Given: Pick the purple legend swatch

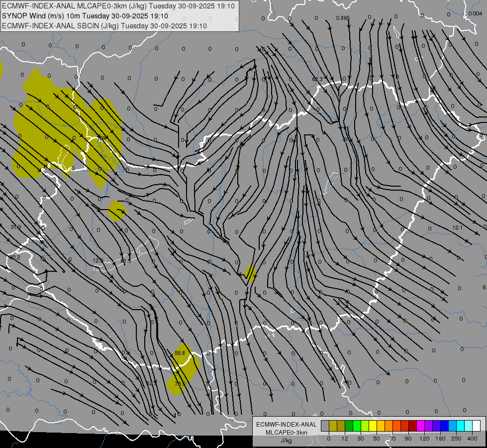Looking at the screenshot, I should 429,426.
